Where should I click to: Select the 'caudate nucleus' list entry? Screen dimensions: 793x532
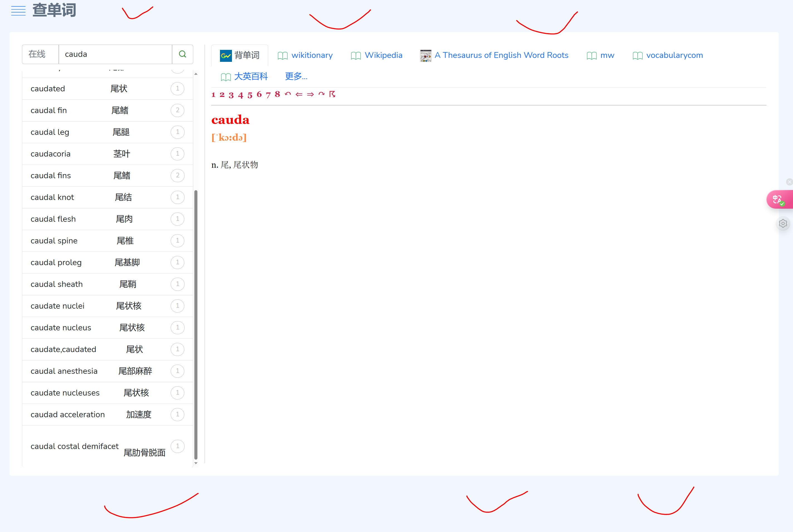click(61, 328)
